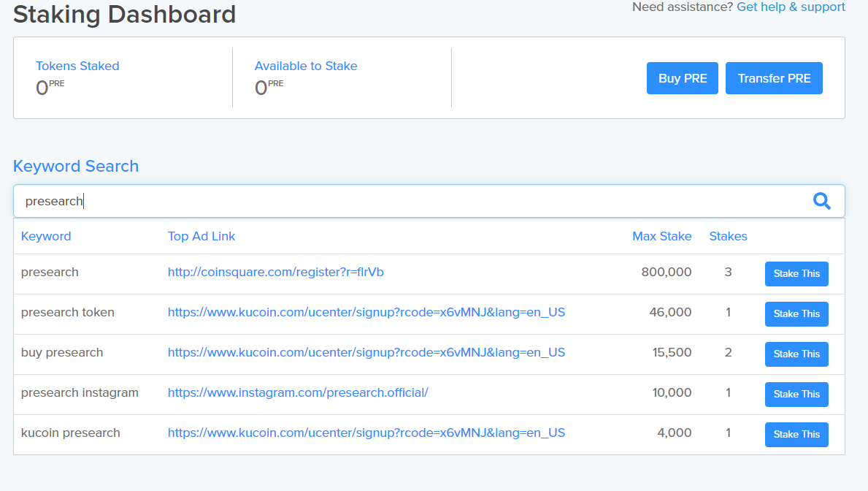The width and height of the screenshot is (868, 491).
Task: Open the kucoin link for buy presearch
Action: (x=366, y=352)
